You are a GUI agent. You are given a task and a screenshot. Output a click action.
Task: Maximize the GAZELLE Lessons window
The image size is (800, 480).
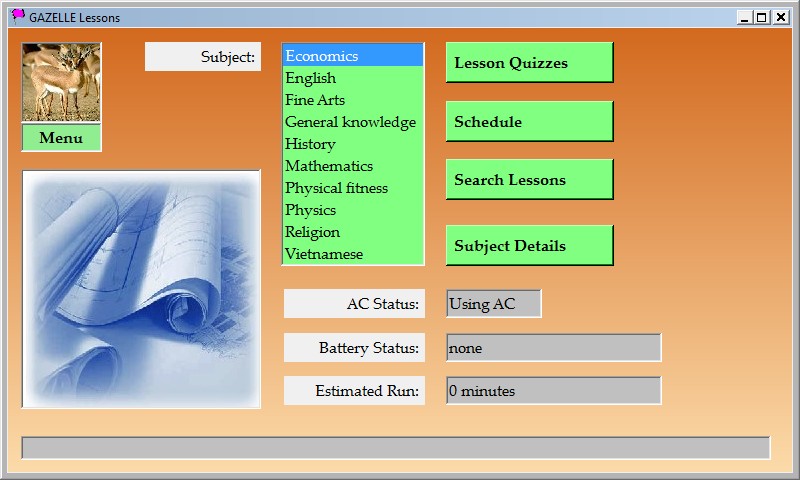click(762, 17)
